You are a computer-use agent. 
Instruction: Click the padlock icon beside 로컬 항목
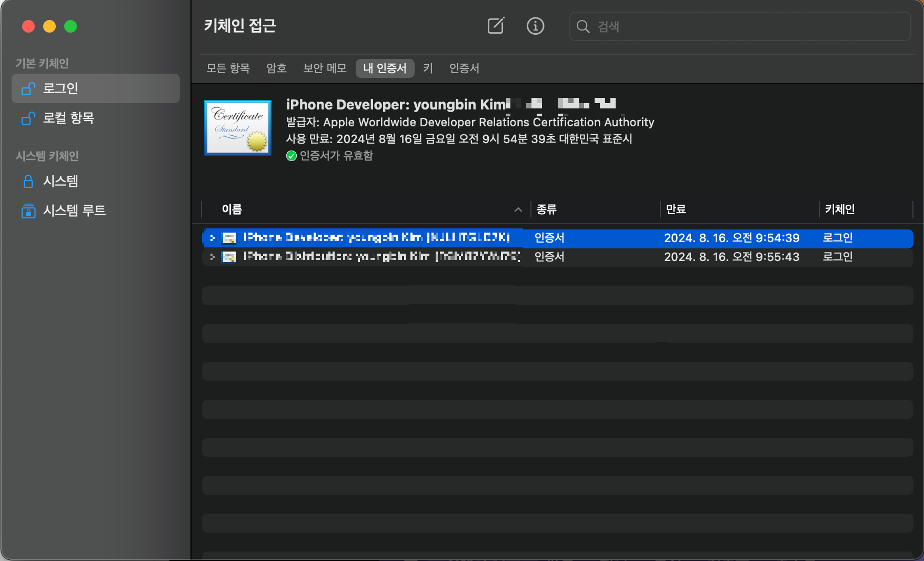(x=28, y=118)
